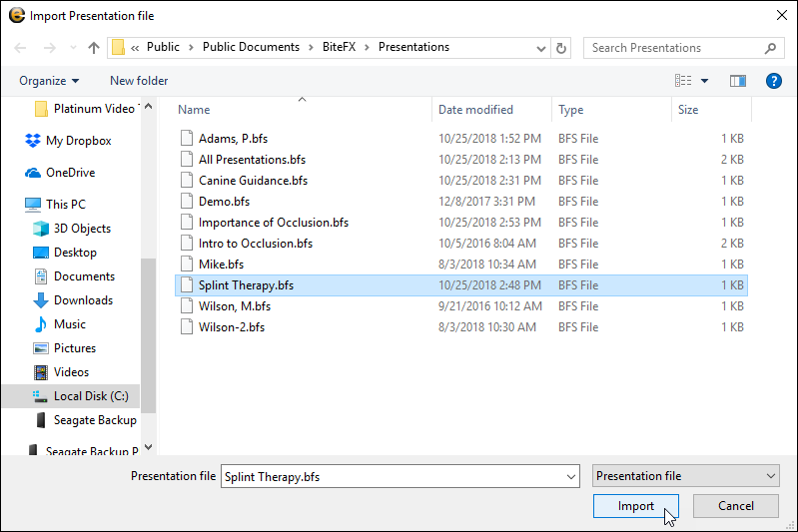Screen dimensions: 798x532
Task: Click the Cancel button
Action: point(735,506)
